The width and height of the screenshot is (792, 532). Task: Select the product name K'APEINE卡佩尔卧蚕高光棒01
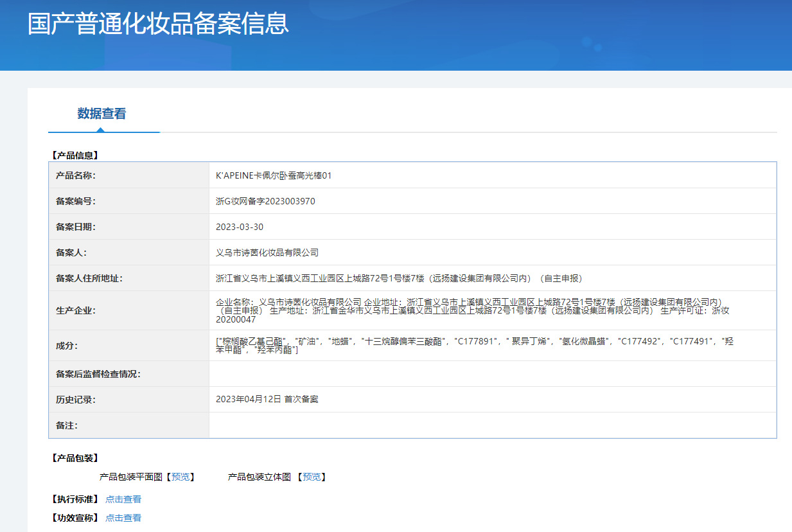pyautogui.click(x=274, y=175)
